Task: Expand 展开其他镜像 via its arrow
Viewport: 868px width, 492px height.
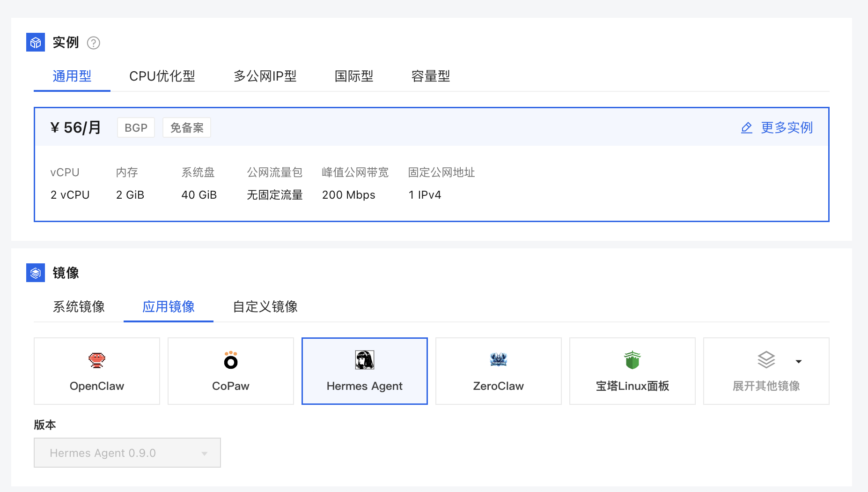Action: (x=799, y=361)
